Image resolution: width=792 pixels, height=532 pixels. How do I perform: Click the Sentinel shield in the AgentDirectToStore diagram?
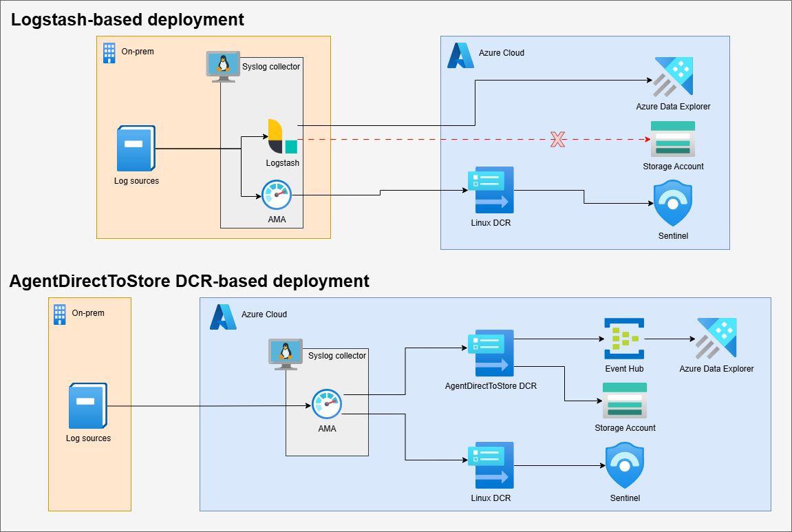[624, 466]
